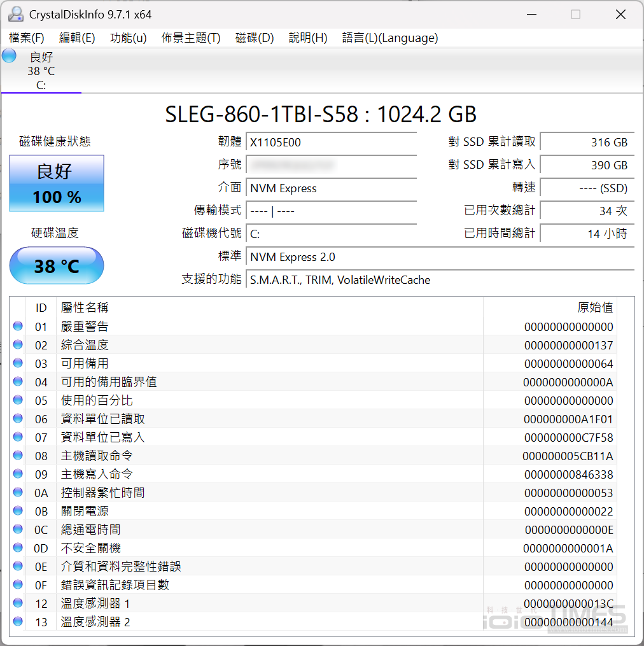Click status orb for ID 0E 介質和資料完整性錯誤
The image size is (644, 646).
click(x=18, y=566)
